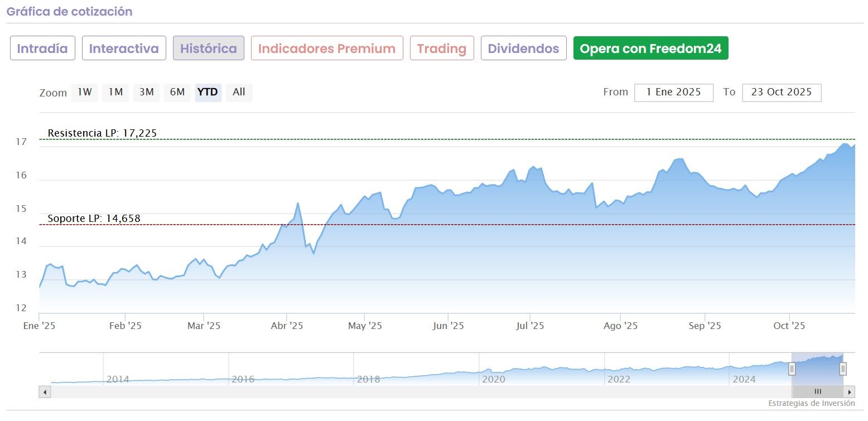The height and width of the screenshot is (421, 868).
Task: Click the From date input field
Action: tap(673, 93)
